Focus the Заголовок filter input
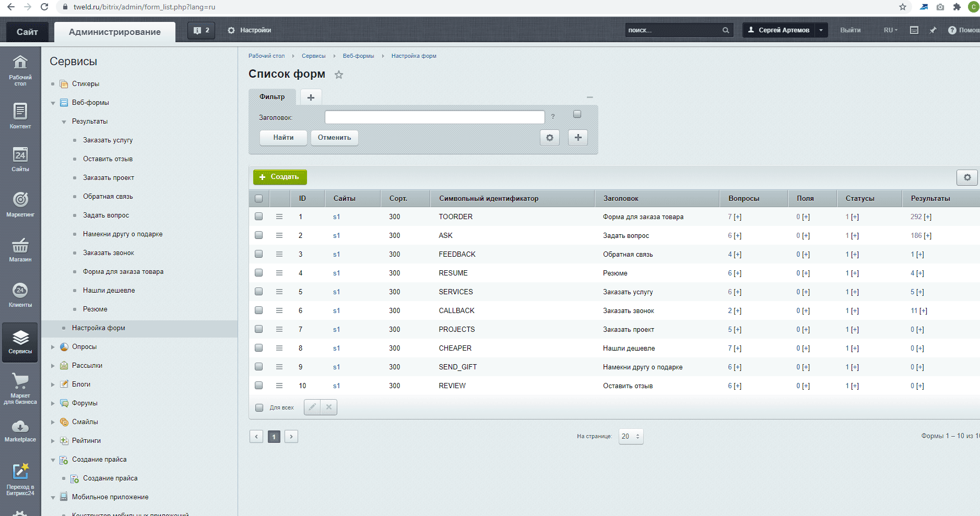980x516 pixels. (434, 117)
